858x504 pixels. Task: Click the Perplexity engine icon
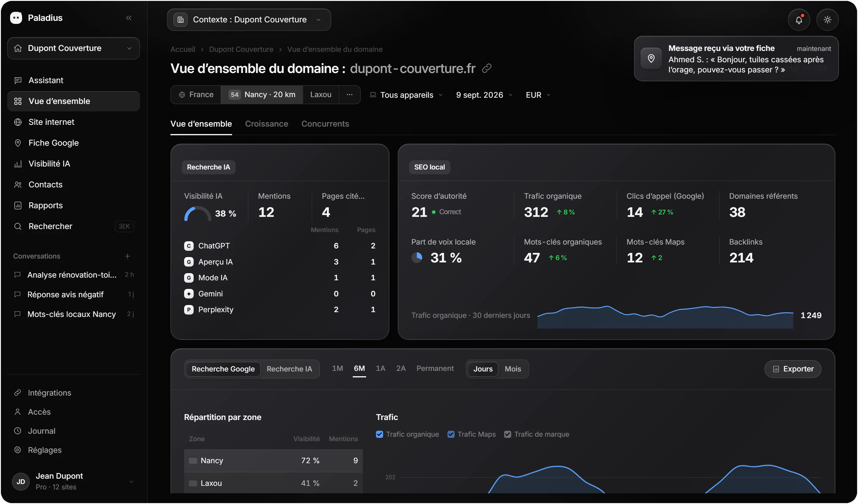coord(189,309)
